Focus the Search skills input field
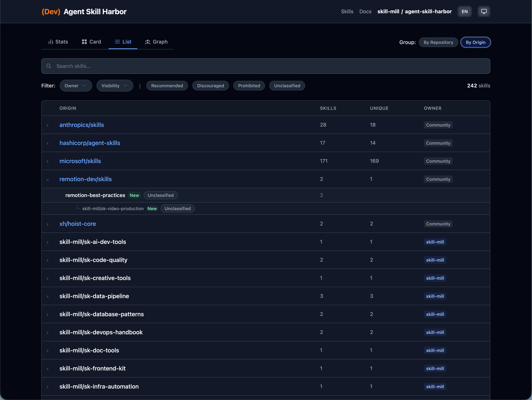This screenshot has width=532, height=400. pos(265,66)
